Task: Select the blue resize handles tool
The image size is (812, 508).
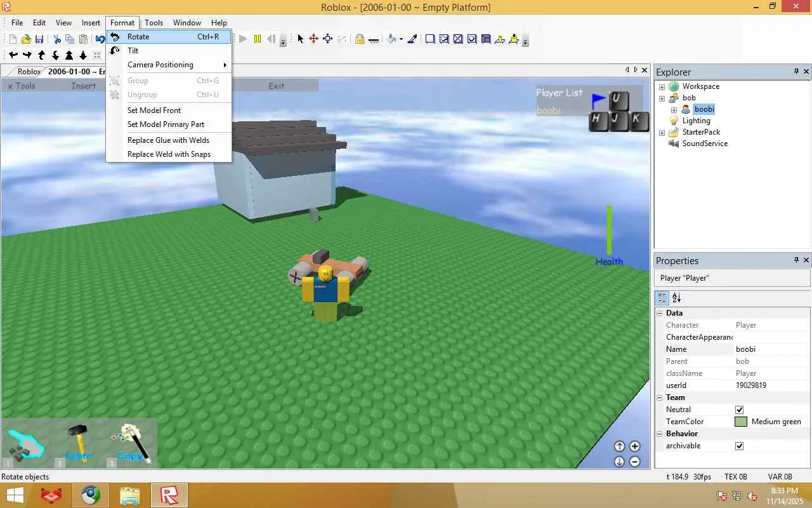Action: click(x=328, y=39)
